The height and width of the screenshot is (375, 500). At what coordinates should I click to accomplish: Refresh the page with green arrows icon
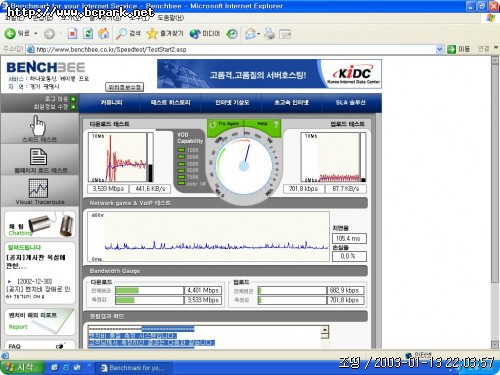click(x=88, y=33)
